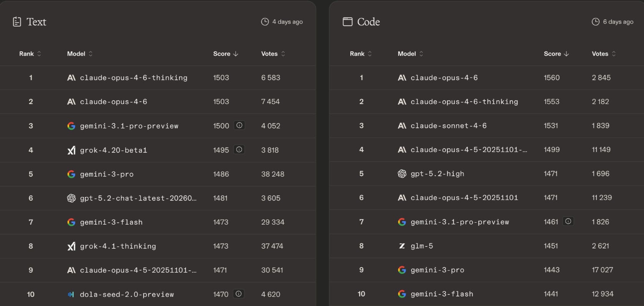Click Google logo of gemini-3.1-pro-preview in Text
This screenshot has height=306, width=644.
[71, 126]
